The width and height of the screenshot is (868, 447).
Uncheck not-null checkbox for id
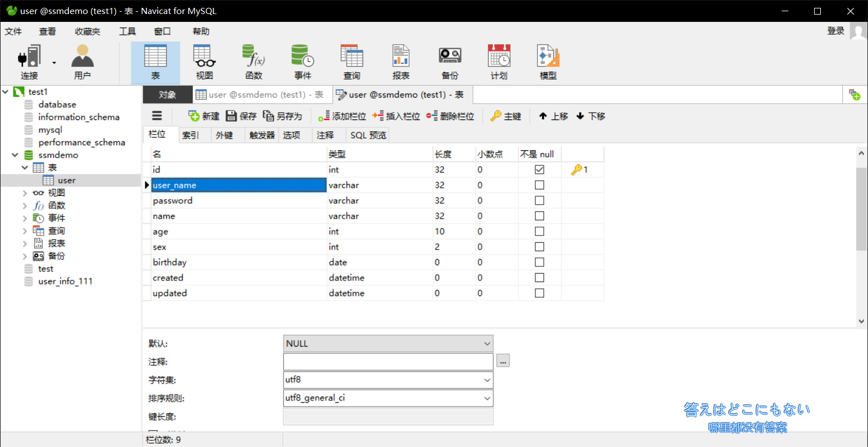(x=539, y=169)
